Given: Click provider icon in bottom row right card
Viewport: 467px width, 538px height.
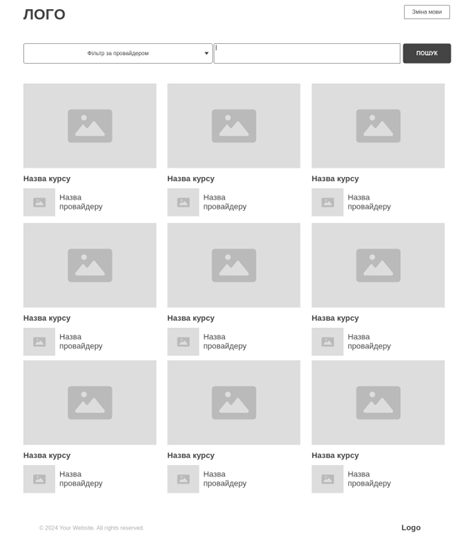Looking at the screenshot, I should coord(327,479).
